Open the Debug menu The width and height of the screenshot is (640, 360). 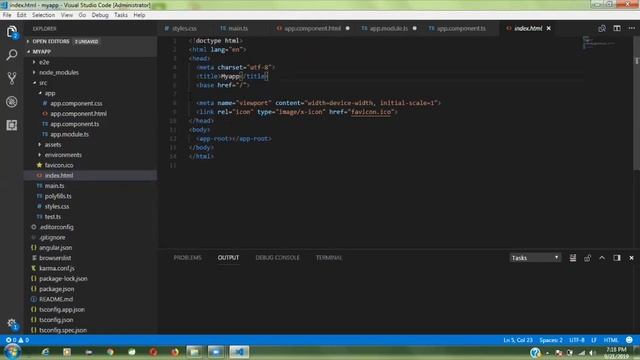click(x=100, y=15)
